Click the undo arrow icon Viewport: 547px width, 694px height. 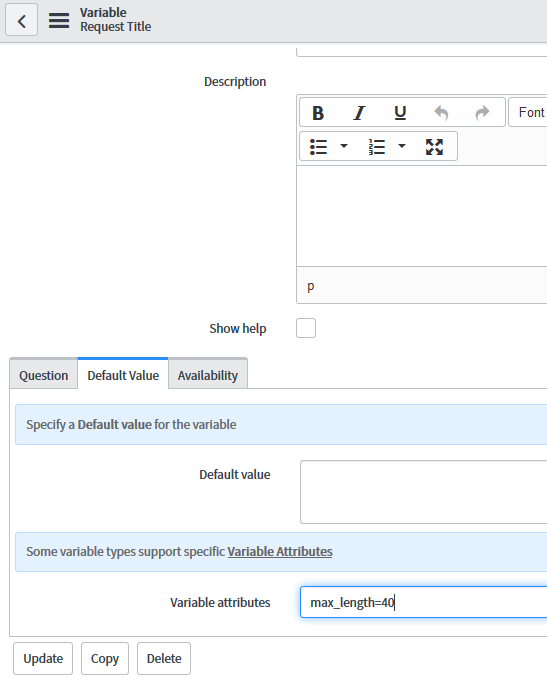(x=441, y=113)
